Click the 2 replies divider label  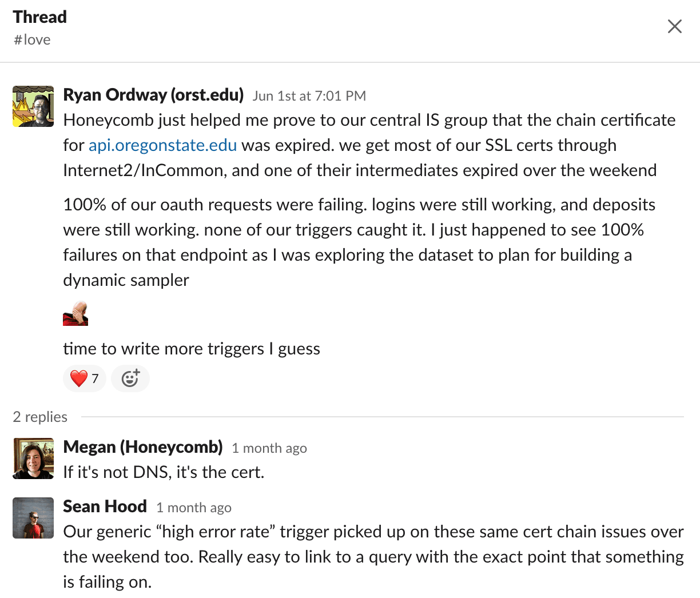40,416
